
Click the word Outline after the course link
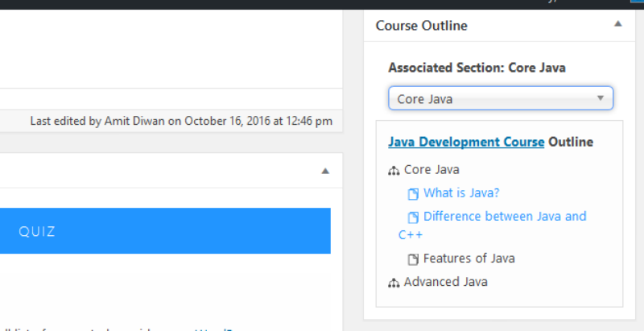coord(571,143)
